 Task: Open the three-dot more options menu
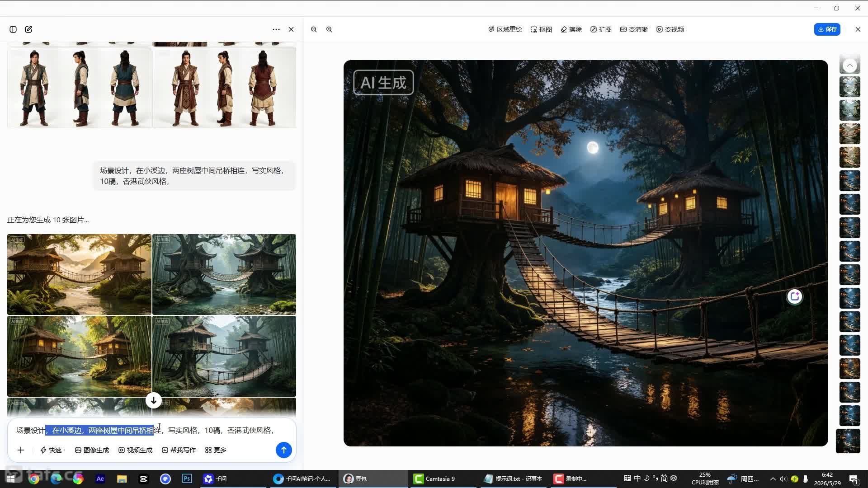click(276, 29)
